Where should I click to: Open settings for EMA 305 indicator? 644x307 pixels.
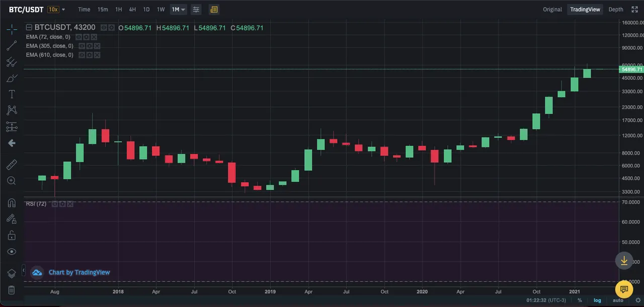tap(89, 46)
